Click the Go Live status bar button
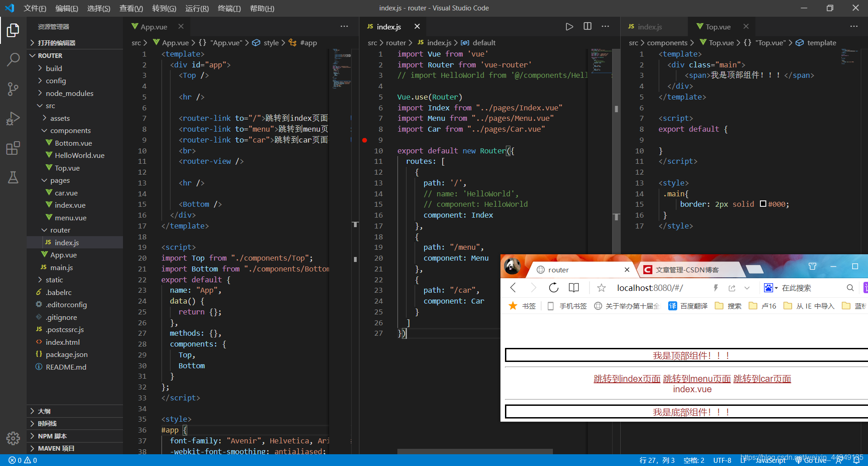 click(x=812, y=460)
